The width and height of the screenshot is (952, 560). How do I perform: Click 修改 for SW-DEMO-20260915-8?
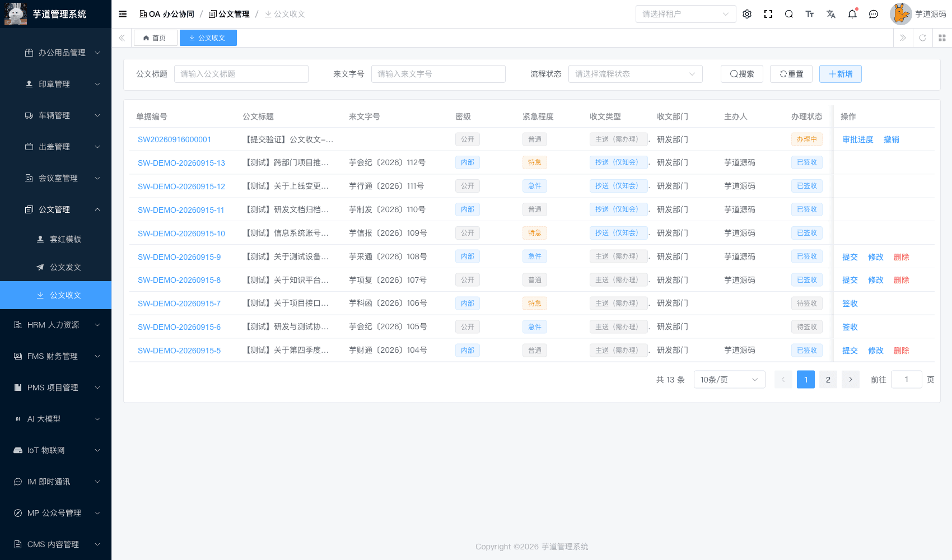click(x=875, y=280)
